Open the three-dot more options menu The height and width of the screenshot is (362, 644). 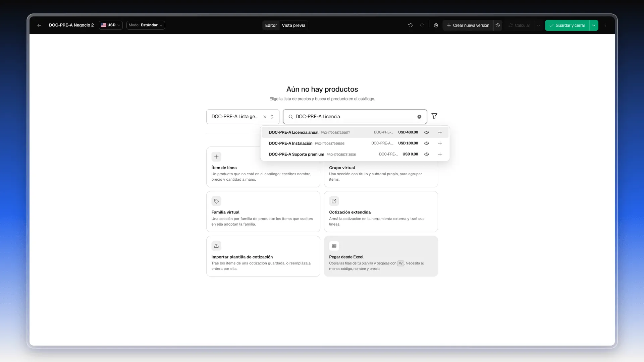tap(605, 25)
